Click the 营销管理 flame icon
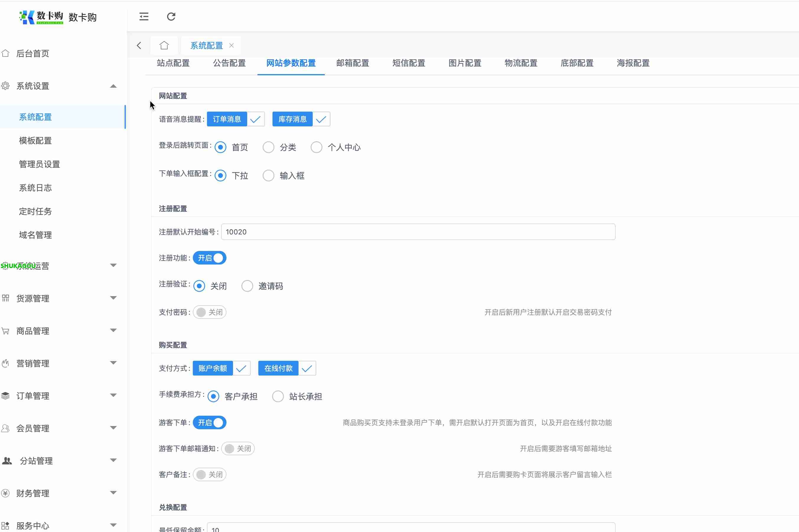Image resolution: width=799 pixels, height=532 pixels. [x=5, y=363]
